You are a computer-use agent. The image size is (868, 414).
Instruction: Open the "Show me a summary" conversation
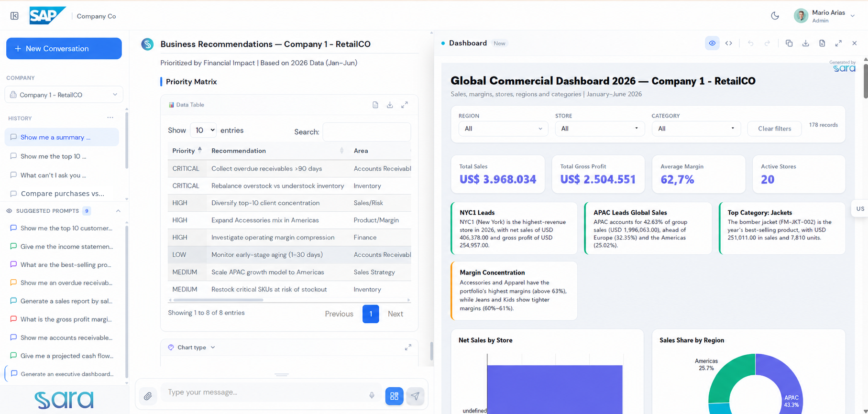point(62,137)
